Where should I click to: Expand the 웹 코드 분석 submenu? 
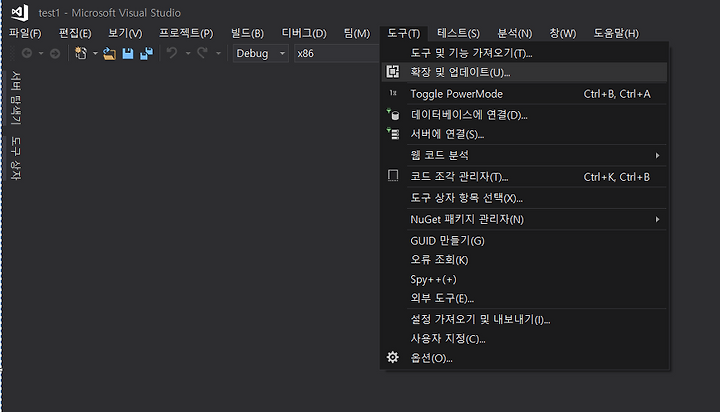point(524,155)
